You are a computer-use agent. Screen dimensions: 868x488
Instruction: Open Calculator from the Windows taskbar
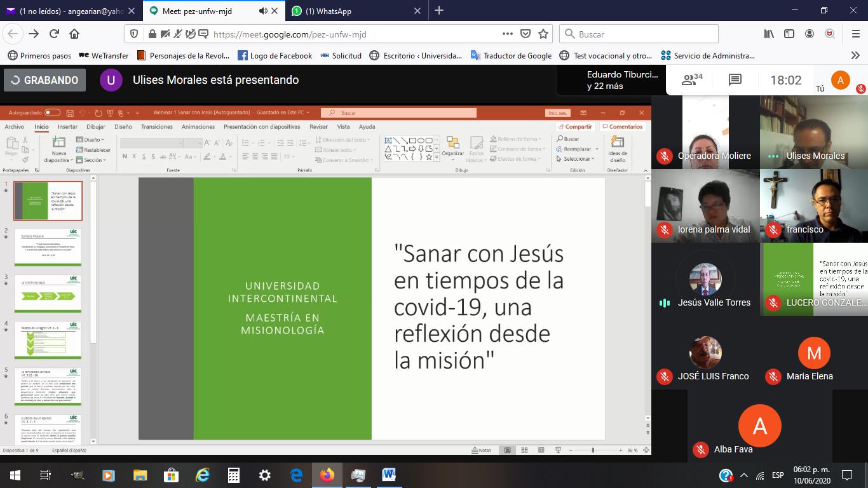pyautogui.click(x=234, y=475)
